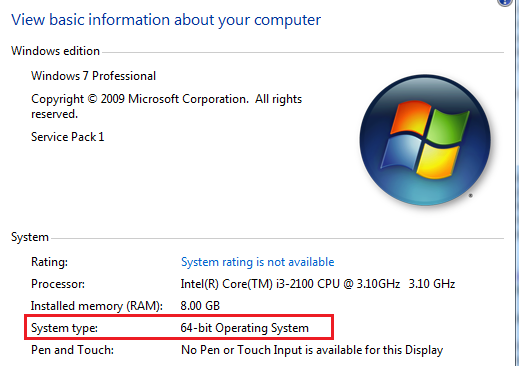Screen dimensions: 519x366
Task: Click the '3.10 GHz' speed value after the CPU name
Action: pyautogui.click(x=432, y=284)
